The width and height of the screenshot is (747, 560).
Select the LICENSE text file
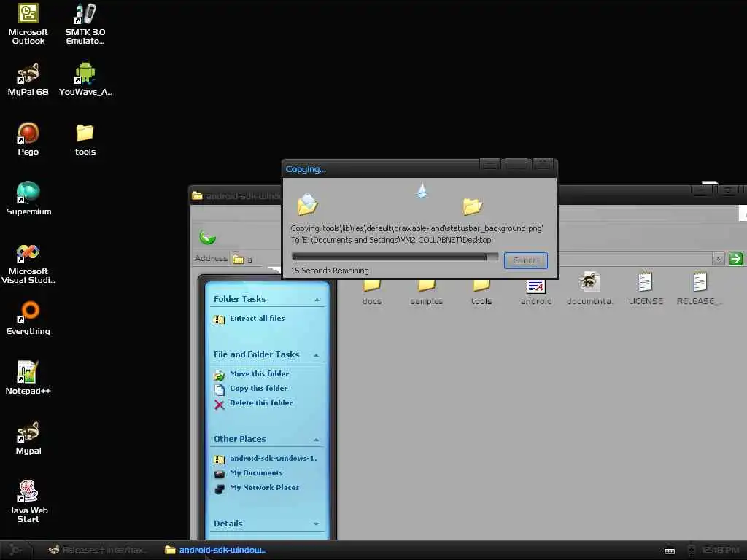point(646,289)
